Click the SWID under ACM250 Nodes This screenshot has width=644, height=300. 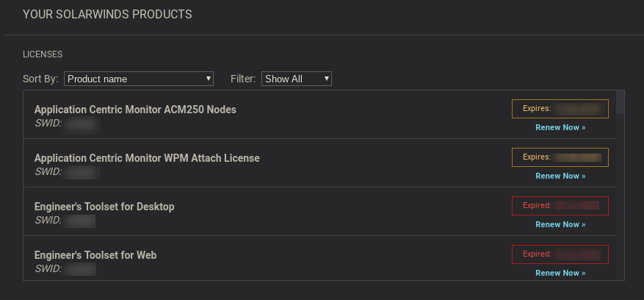click(x=66, y=124)
